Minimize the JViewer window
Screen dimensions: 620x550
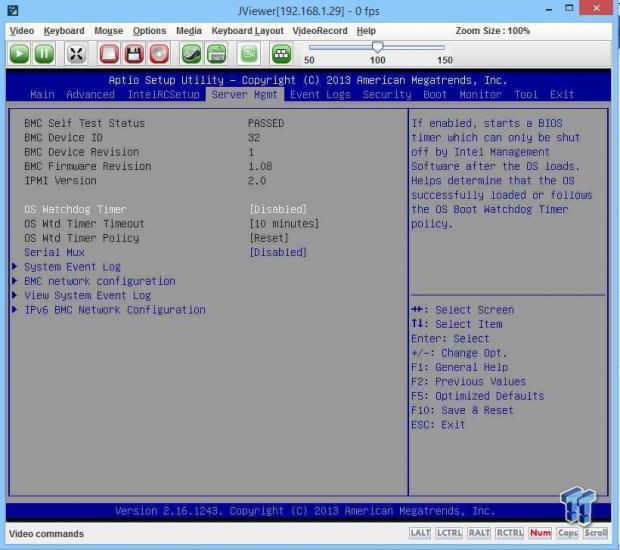tap(549, 9)
